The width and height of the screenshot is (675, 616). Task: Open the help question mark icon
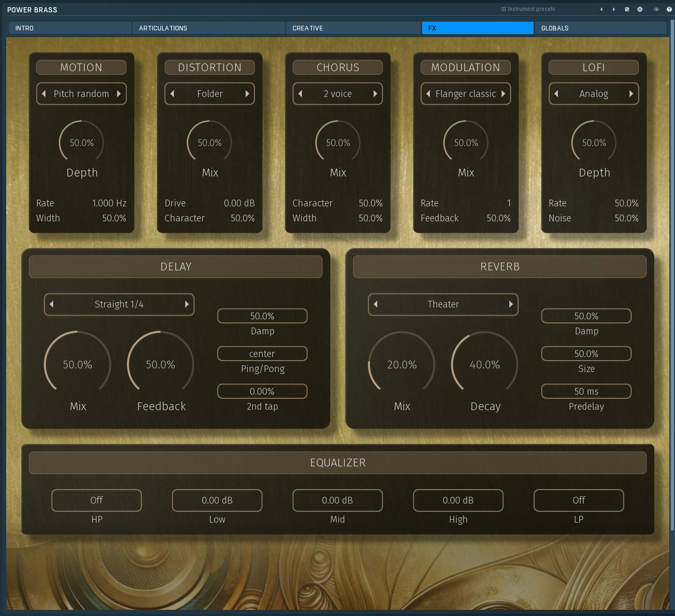pos(669,9)
